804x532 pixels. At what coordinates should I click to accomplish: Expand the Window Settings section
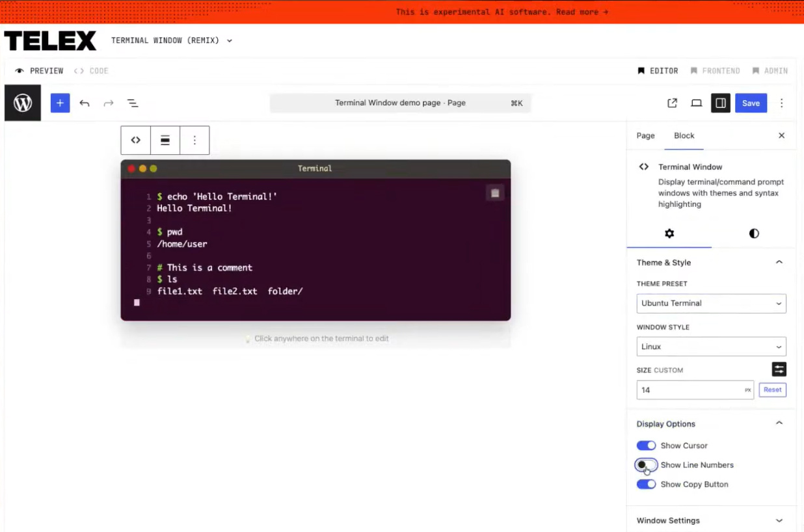[711, 520]
